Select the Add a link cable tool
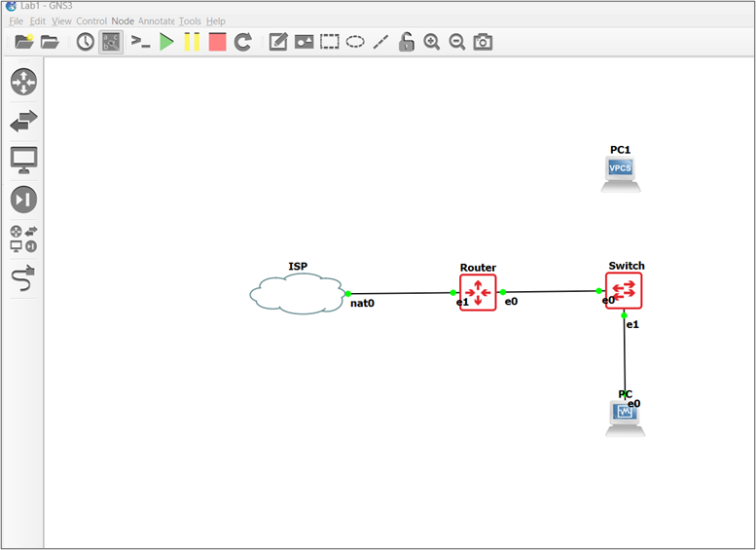This screenshot has width=756, height=550. pos(23,277)
